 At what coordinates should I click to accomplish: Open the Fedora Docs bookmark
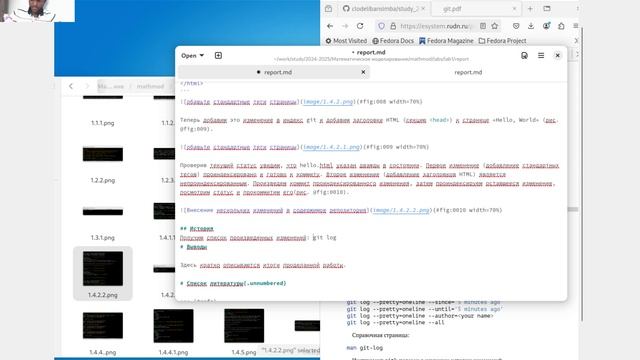click(x=393, y=41)
